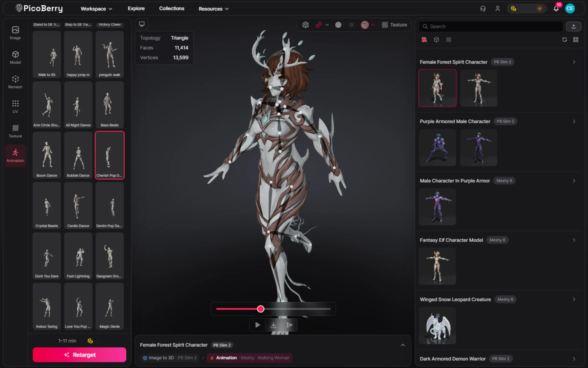Open the Model tool in sidebar

click(x=15, y=57)
